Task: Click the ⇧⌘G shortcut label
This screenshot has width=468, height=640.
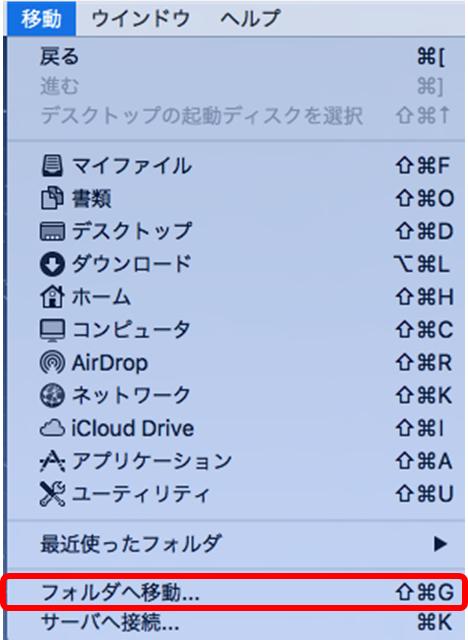Action: (424, 592)
